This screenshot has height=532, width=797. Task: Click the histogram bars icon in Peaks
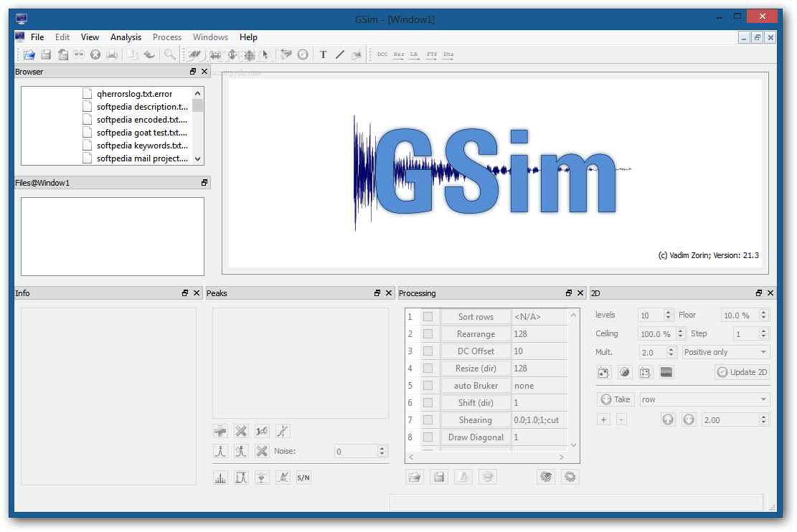220,478
